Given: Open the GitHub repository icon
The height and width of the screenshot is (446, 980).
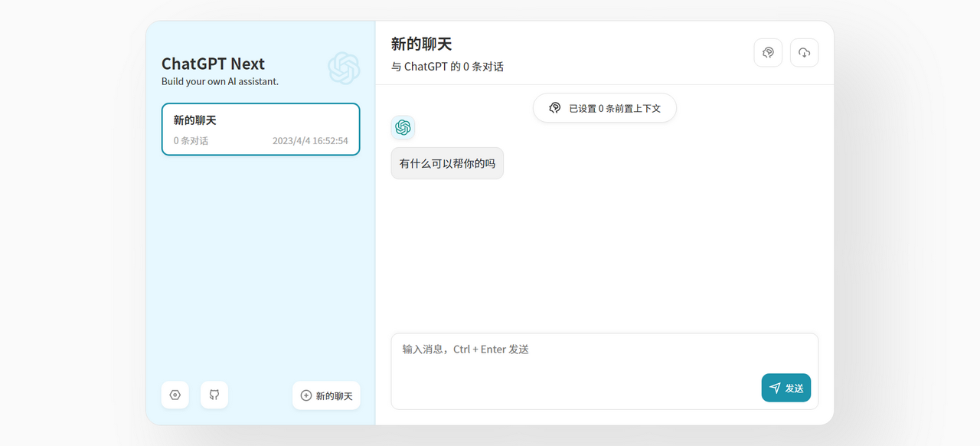Looking at the screenshot, I should 214,395.
